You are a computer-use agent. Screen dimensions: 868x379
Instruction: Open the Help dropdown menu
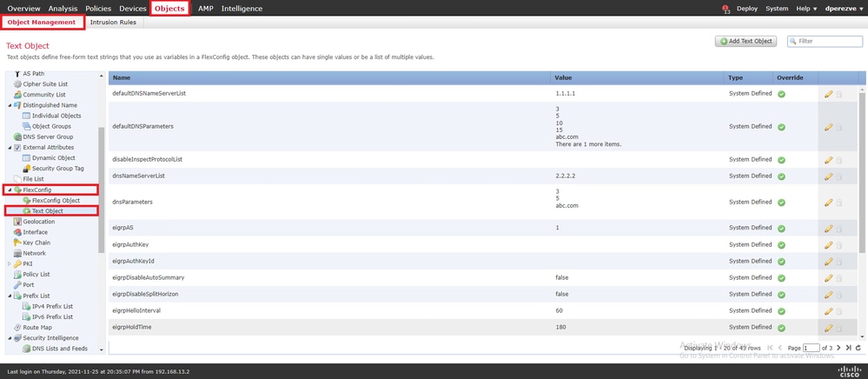(806, 9)
